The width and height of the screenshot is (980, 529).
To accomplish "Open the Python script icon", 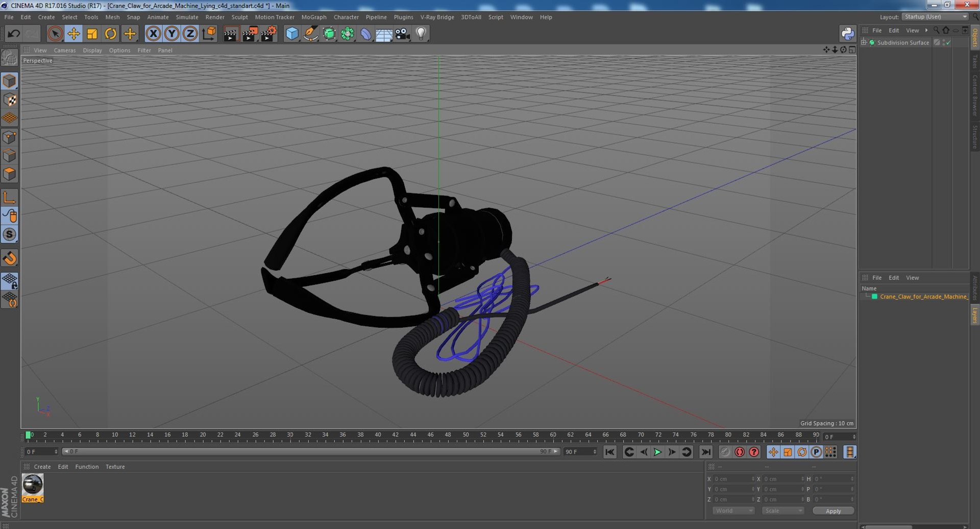I will point(848,34).
